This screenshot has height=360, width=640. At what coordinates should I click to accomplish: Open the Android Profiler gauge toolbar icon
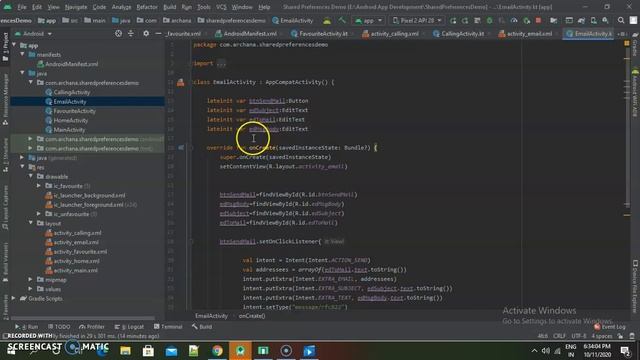[514, 20]
